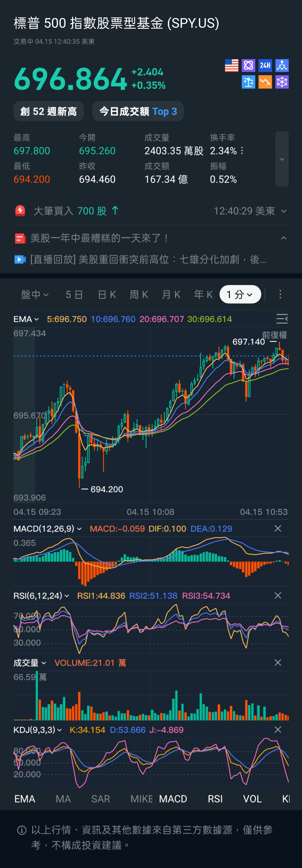Tap the purple cube icon

(x=282, y=82)
